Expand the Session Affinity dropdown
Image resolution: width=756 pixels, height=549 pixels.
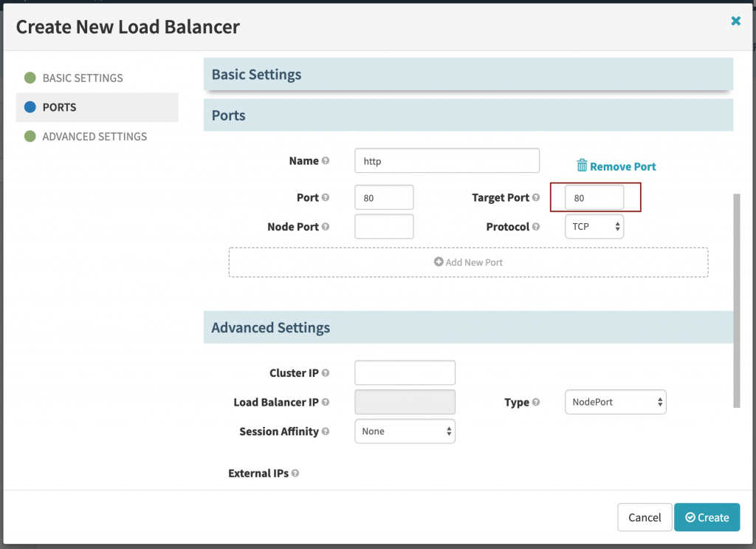405,432
